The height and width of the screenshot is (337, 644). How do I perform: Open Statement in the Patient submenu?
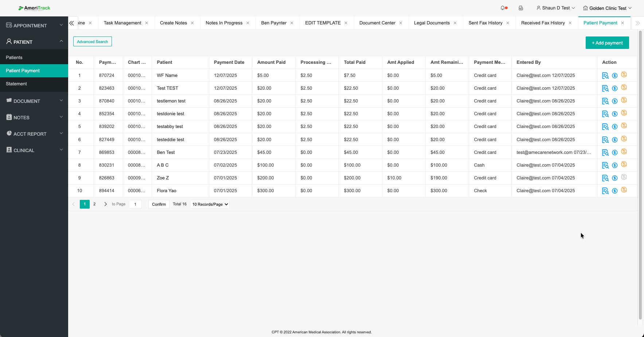point(16,84)
